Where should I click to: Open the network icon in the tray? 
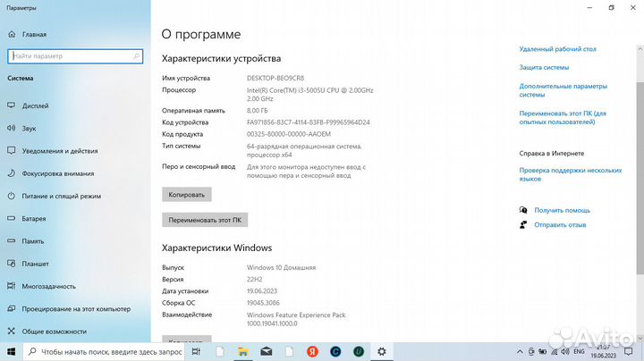pyautogui.click(x=554, y=351)
